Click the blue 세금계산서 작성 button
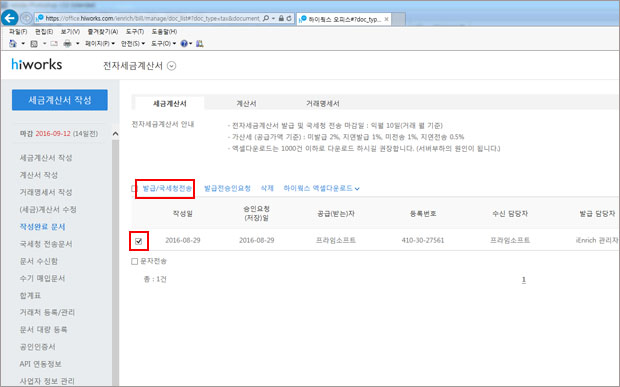The width and height of the screenshot is (620, 387). pyautogui.click(x=60, y=100)
